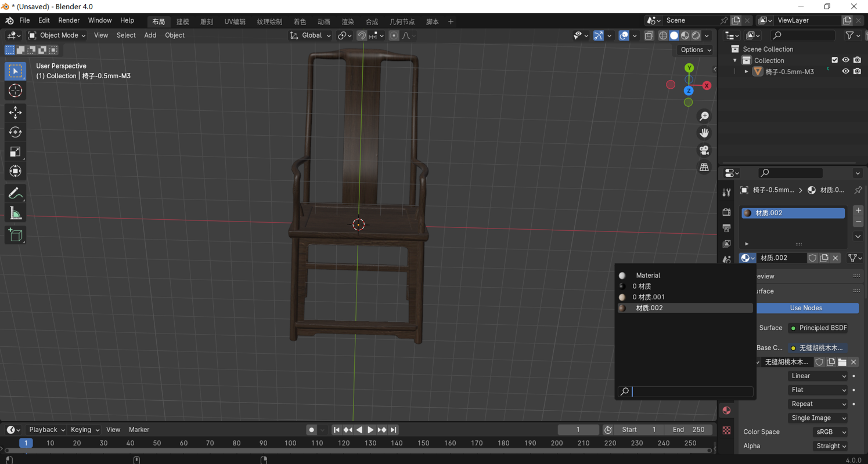Click frame 100 on the timeline
Viewport: 868px width, 464px height.
coord(290,443)
